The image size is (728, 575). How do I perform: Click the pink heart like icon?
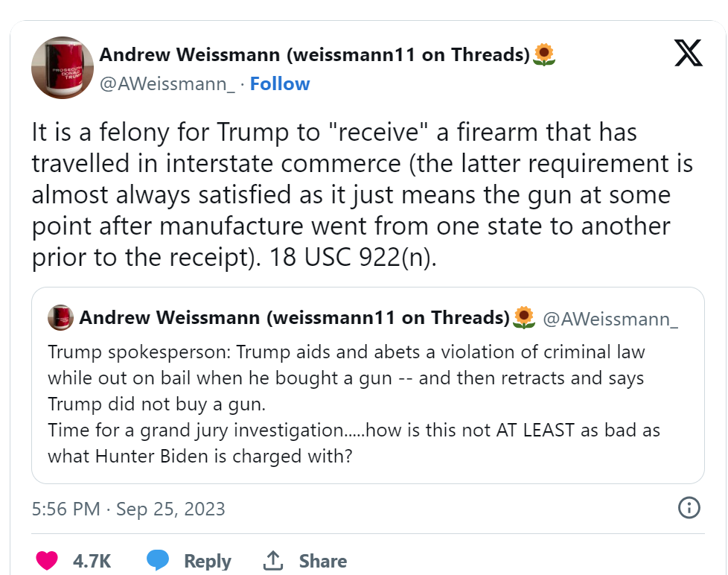tap(47, 560)
